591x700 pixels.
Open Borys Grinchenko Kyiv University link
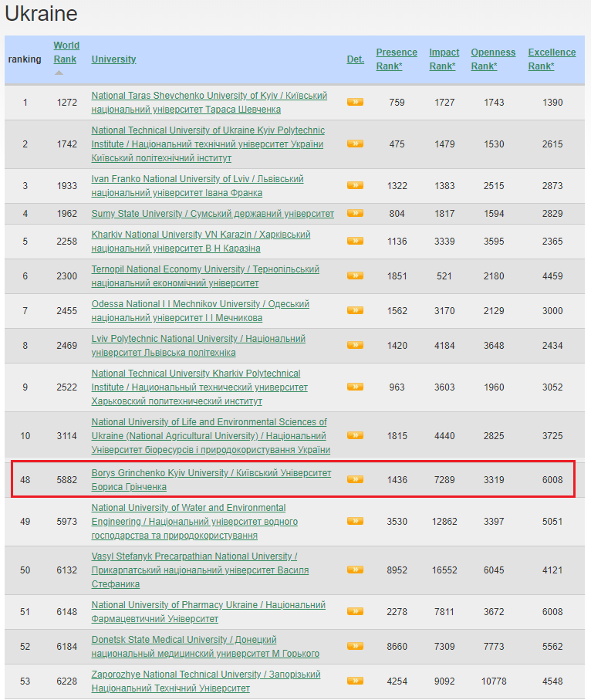[x=211, y=479]
